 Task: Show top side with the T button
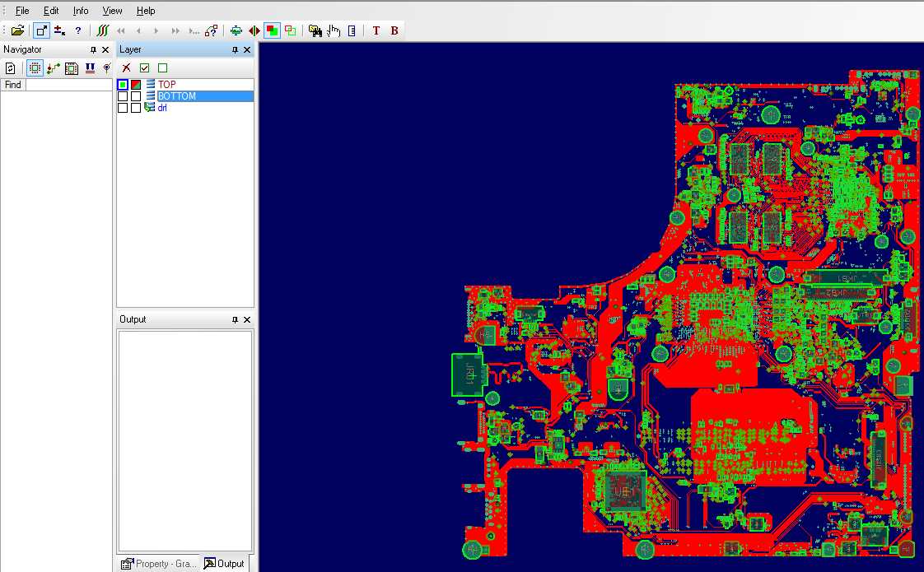[x=376, y=30]
